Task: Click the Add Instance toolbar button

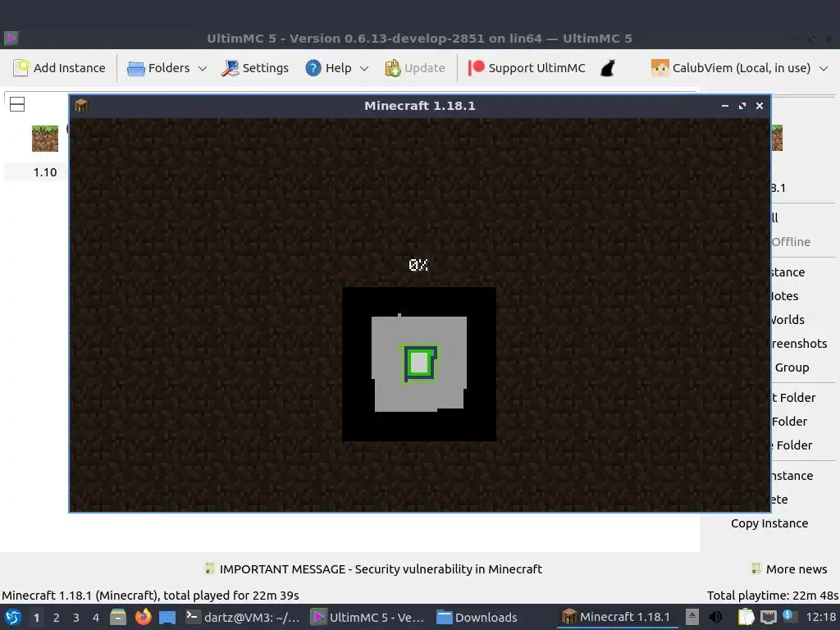Action: point(59,68)
